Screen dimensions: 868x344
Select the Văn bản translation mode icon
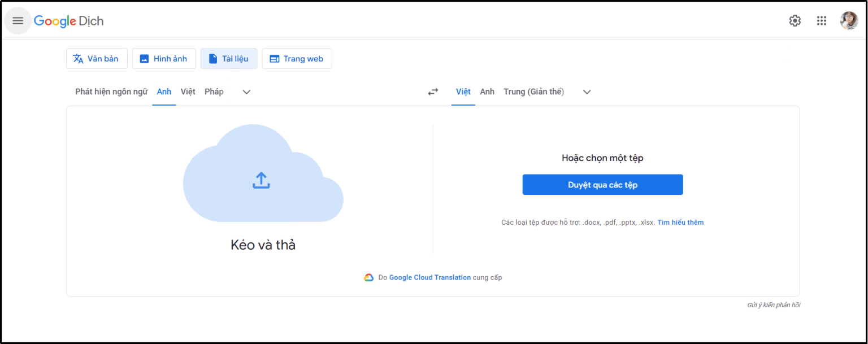(77, 58)
